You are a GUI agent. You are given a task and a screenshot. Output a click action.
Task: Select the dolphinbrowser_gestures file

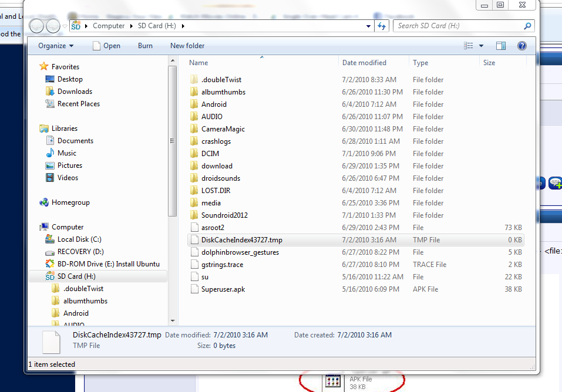(x=240, y=252)
